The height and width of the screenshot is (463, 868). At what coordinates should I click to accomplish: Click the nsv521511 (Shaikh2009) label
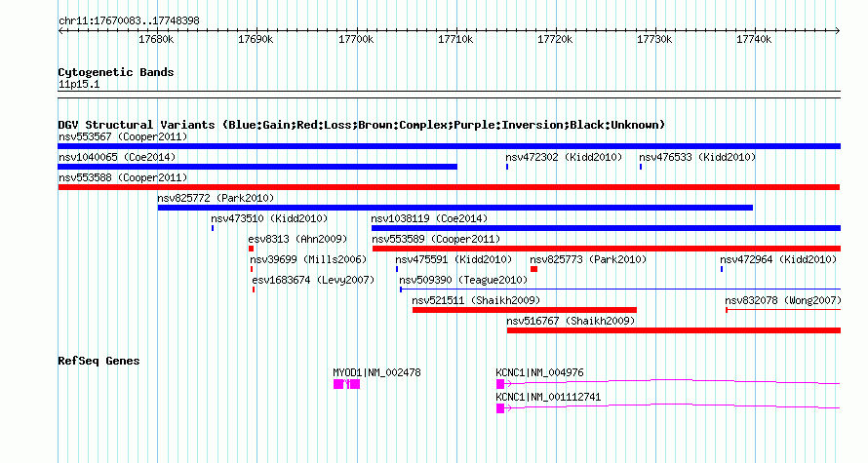click(476, 300)
